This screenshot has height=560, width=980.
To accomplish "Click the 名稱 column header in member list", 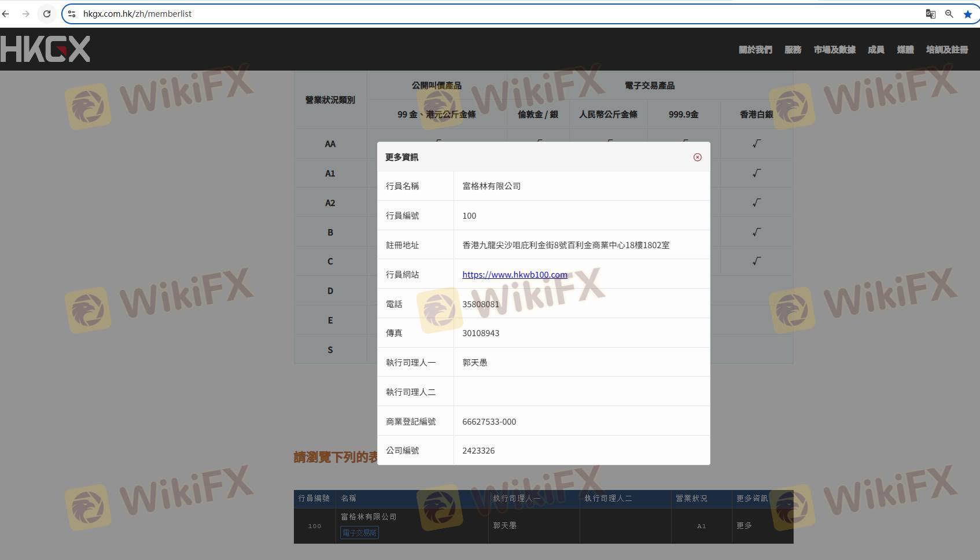I will (x=349, y=499).
